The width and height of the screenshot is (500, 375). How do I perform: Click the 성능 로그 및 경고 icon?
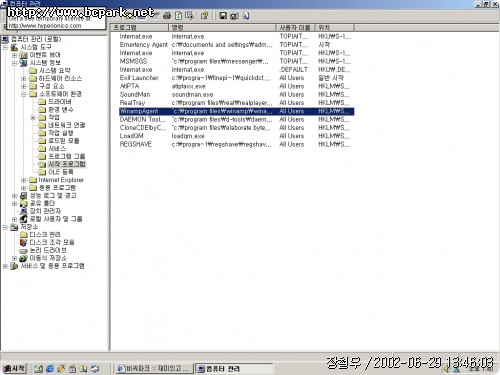(24, 196)
